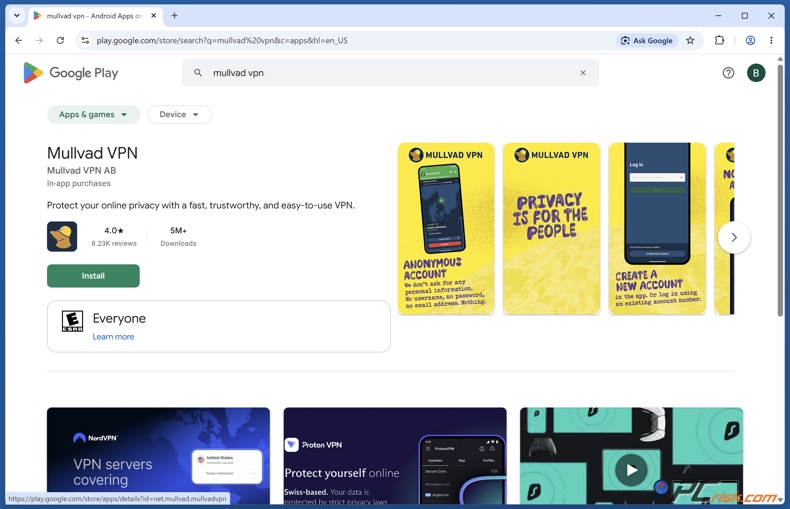Image resolution: width=790 pixels, height=509 pixels.
Task: Click the 5M+ Downloads count
Action: coord(178,236)
